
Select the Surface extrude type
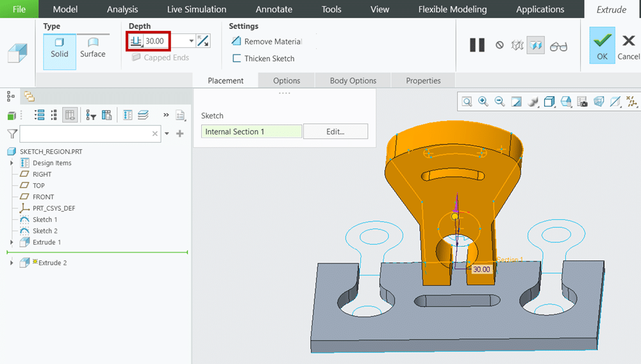click(x=92, y=47)
